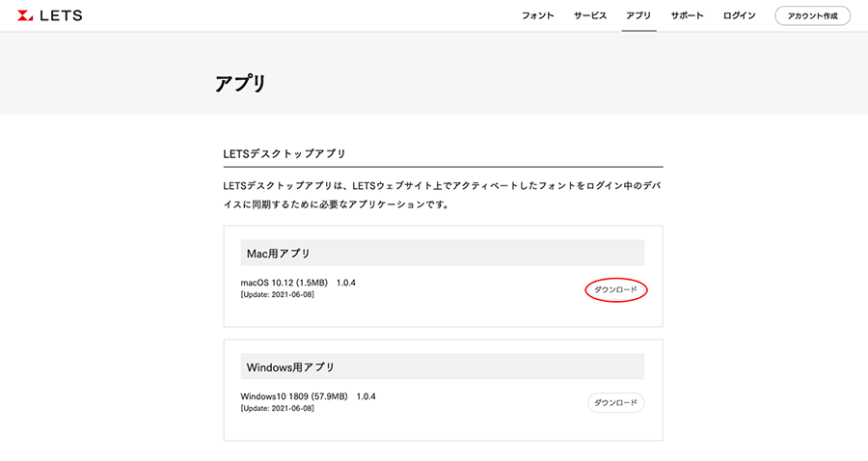Open the サービス menu item
Screen dimensions: 868x461
[x=590, y=15]
